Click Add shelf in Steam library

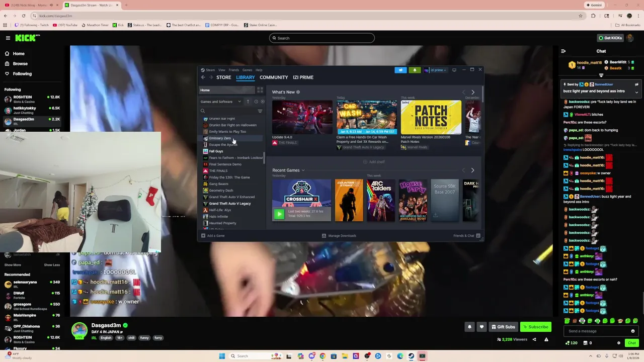pyautogui.click(x=374, y=162)
